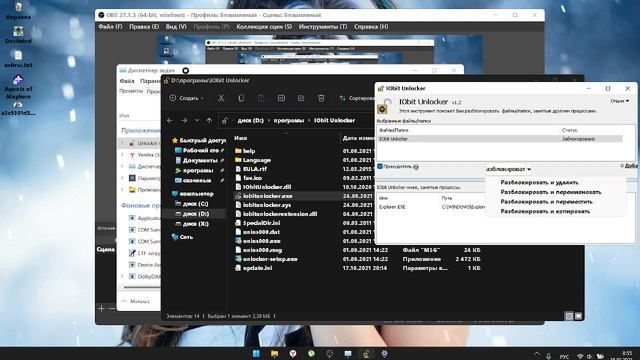The height and width of the screenshot is (360, 640).
Task: Go back with Explorer's back arrow
Action: click(170, 120)
